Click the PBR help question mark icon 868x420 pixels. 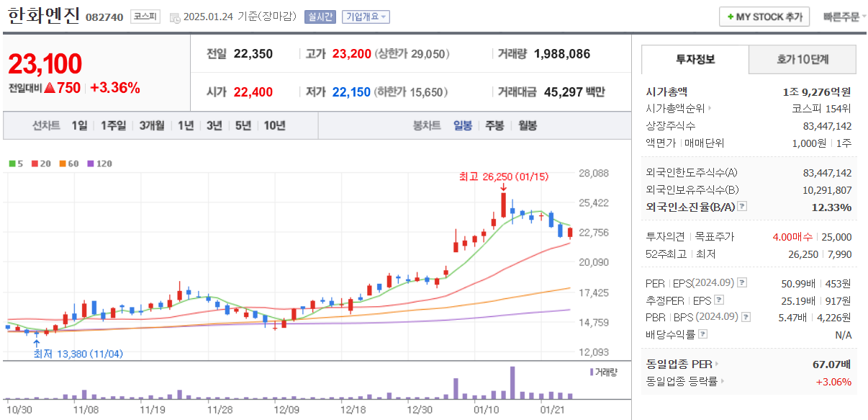pos(746,316)
